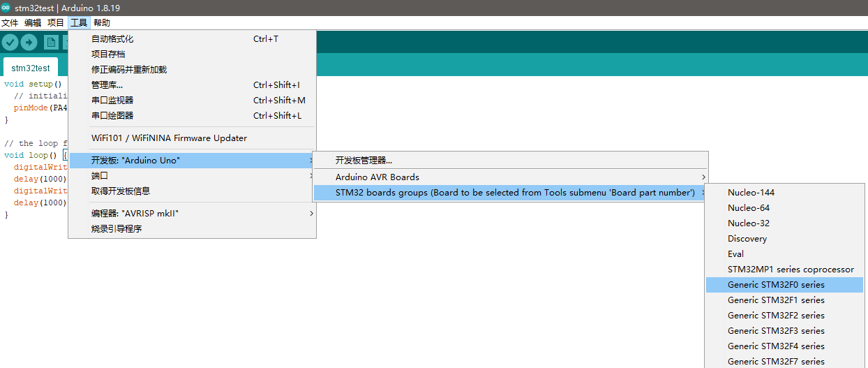Select the Nucleo-144 board group
868x368 pixels.
coord(785,193)
